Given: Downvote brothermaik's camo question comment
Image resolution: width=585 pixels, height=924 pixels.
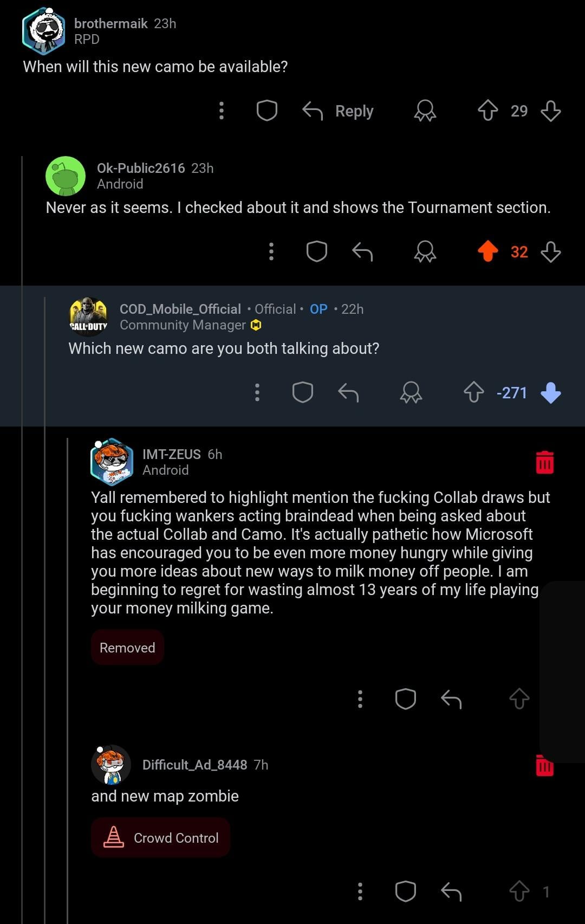Looking at the screenshot, I should point(550,111).
